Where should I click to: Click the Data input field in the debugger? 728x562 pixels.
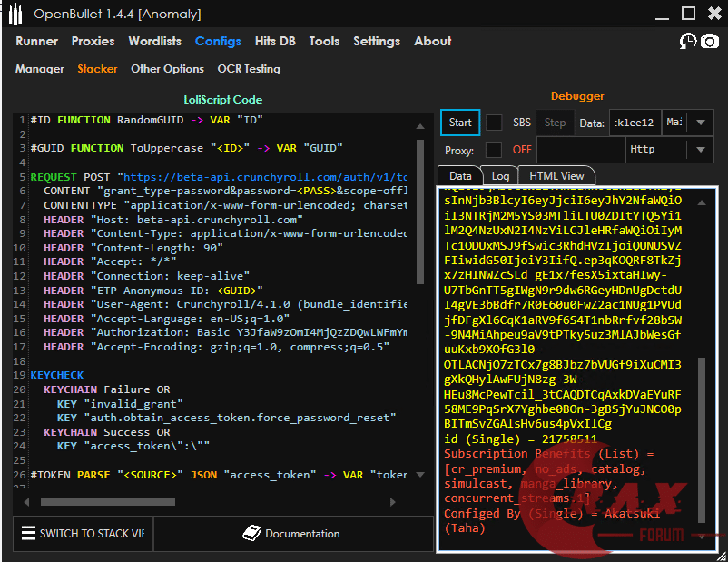pos(635,123)
